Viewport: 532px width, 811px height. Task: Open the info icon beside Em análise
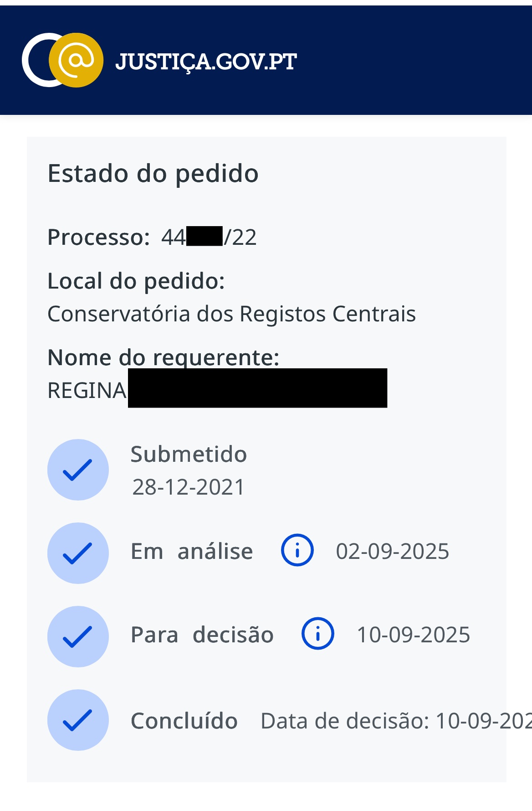pyautogui.click(x=297, y=550)
